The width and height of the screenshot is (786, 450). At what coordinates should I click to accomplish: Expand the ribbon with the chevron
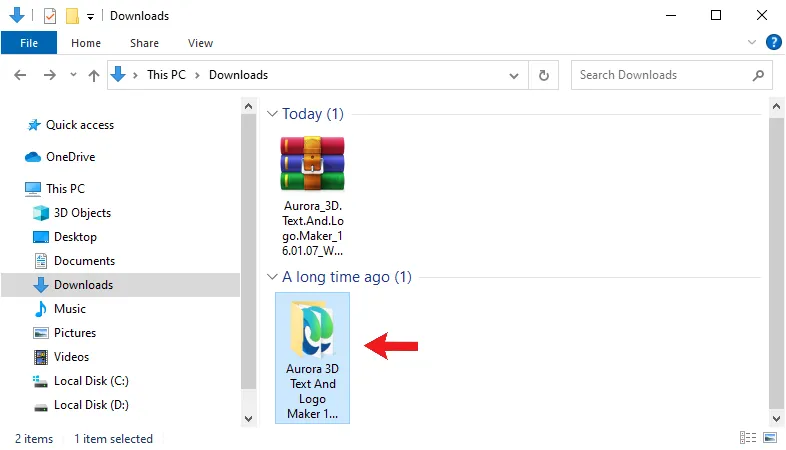(751, 43)
